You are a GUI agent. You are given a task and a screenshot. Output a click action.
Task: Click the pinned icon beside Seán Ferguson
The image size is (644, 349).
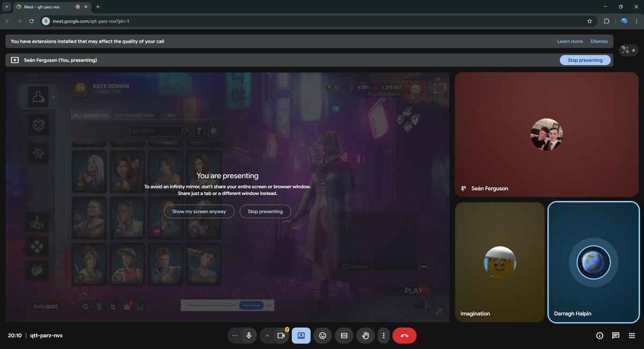[464, 188]
